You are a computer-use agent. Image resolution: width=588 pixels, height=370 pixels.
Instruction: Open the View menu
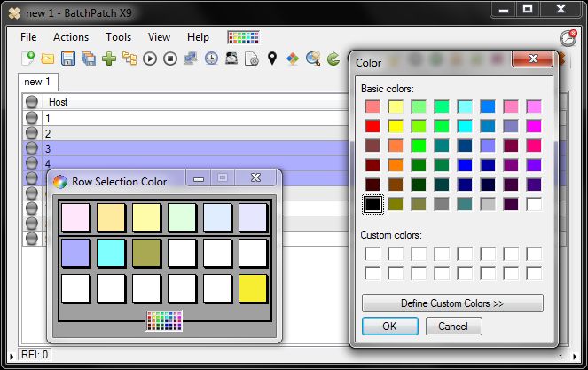coord(159,37)
